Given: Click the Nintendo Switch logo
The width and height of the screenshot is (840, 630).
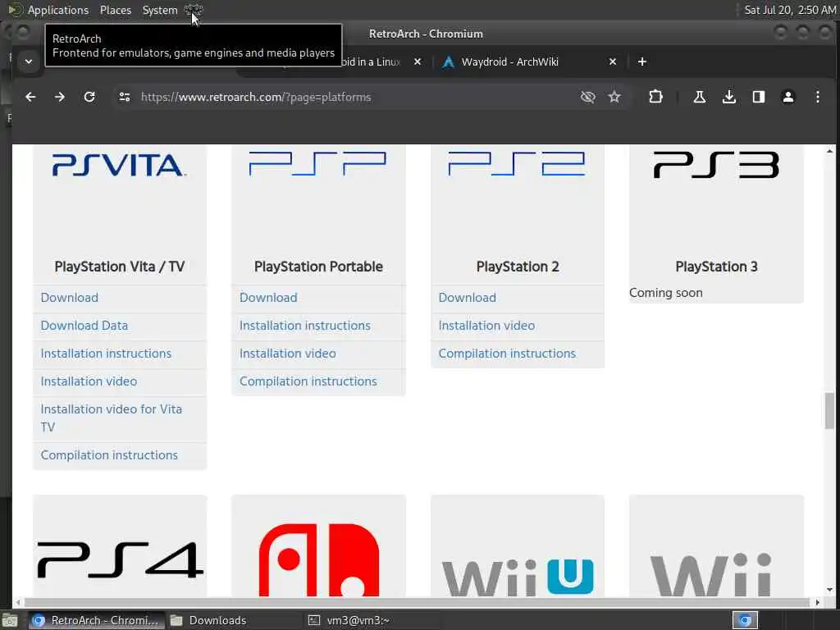Looking at the screenshot, I should tap(319, 559).
